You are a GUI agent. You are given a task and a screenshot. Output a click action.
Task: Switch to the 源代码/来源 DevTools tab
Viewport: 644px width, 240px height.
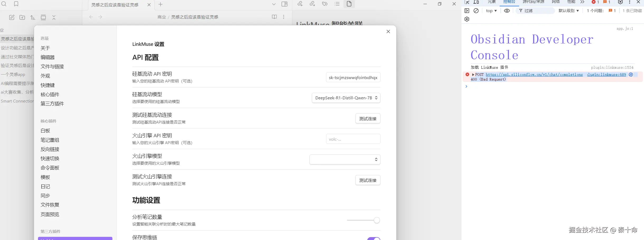click(533, 2)
